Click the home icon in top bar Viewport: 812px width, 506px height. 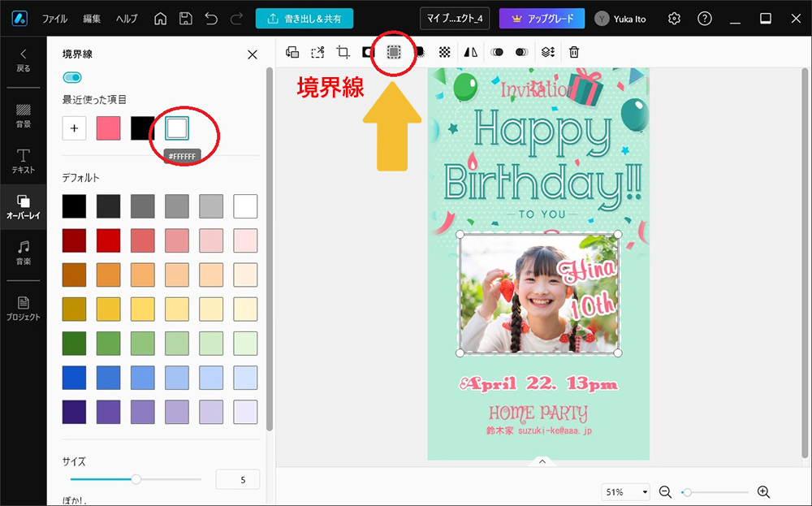(161, 19)
